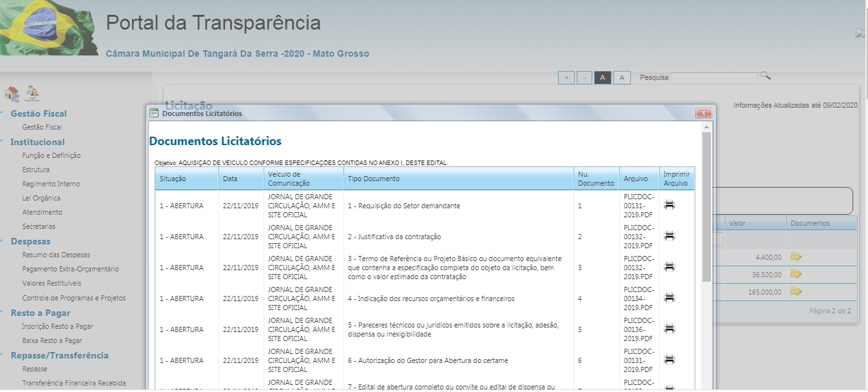Image resolution: width=868 pixels, height=392 pixels.
Task: Expand the Institucional sidebar section
Action: click(37, 142)
